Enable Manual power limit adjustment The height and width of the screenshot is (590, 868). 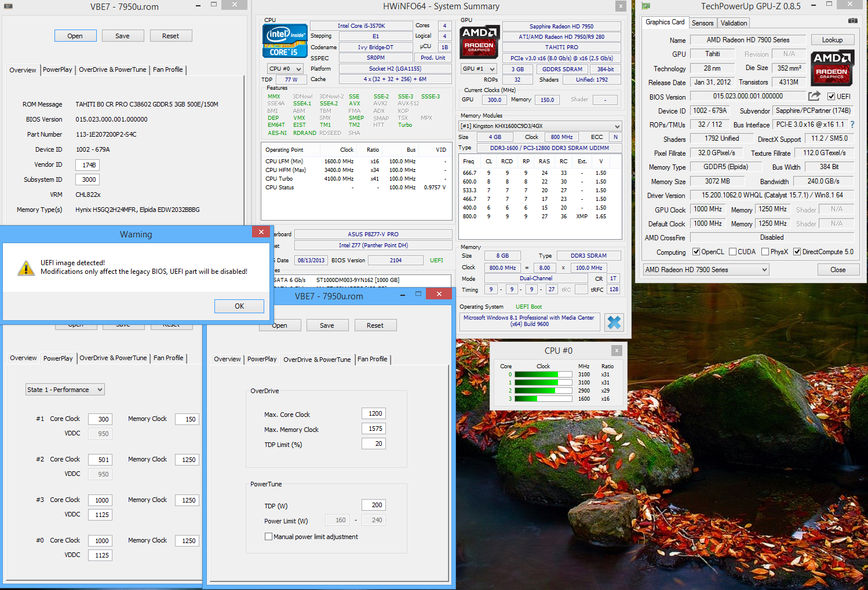(268, 537)
